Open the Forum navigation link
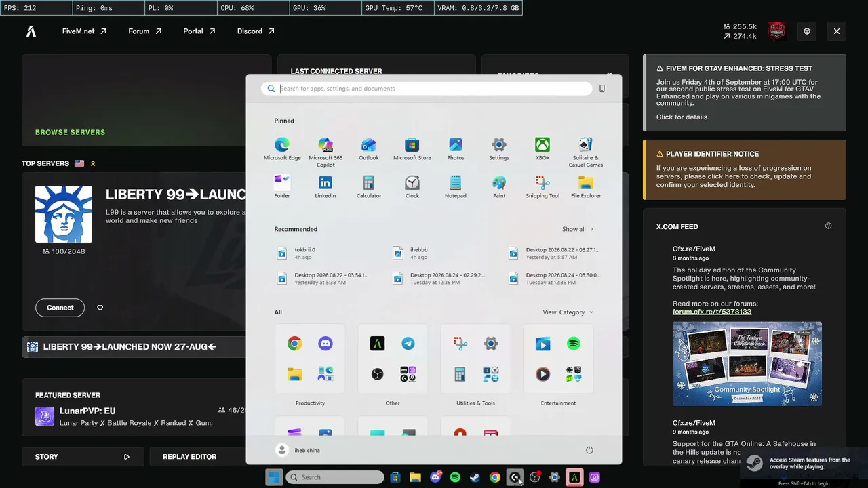The height and width of the screenshot is (488, 868). 144,31
